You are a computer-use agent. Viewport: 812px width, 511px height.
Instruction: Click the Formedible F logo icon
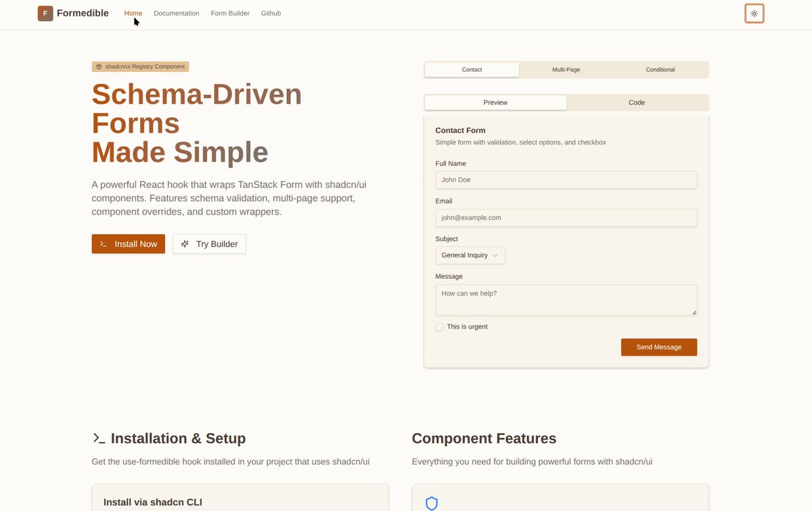click(x=45, y=13)
